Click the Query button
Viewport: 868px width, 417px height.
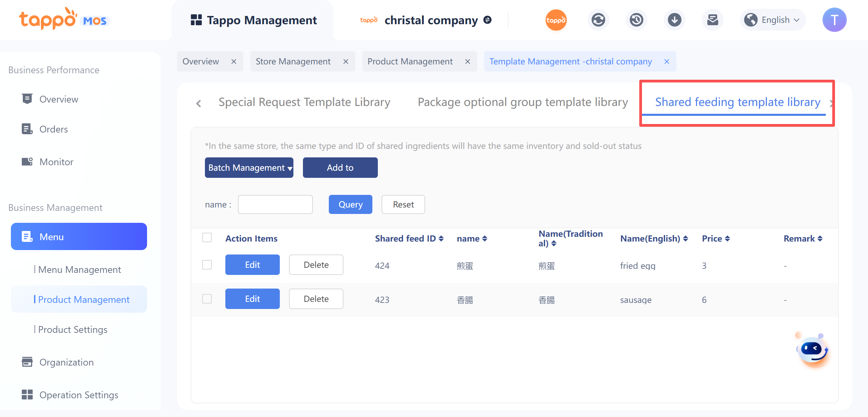point(350,204)
